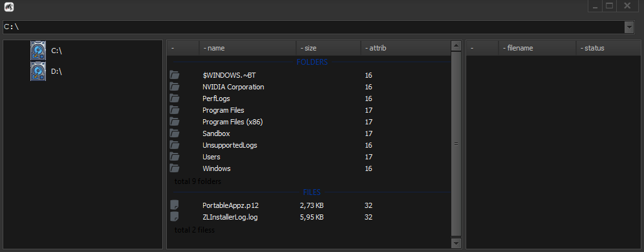Image resolution: width=644 pixels, height=252 pixels.
Task: Click folder icon beside PerfLogs
Action: [175, 98]
